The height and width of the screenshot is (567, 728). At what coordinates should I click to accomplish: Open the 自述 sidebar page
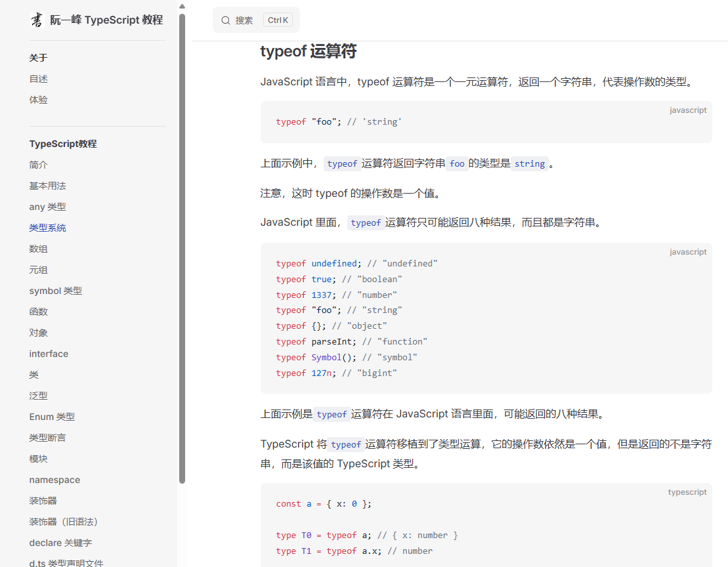pyautogui.click(x=39, y=79)
